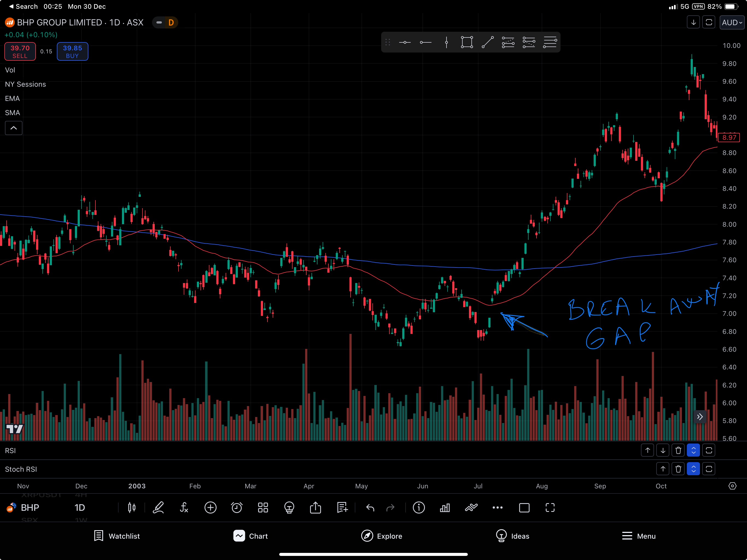Viewport: 747px width, 560px height.
Task: Open compare lines icon
Action: click(471, 507)
